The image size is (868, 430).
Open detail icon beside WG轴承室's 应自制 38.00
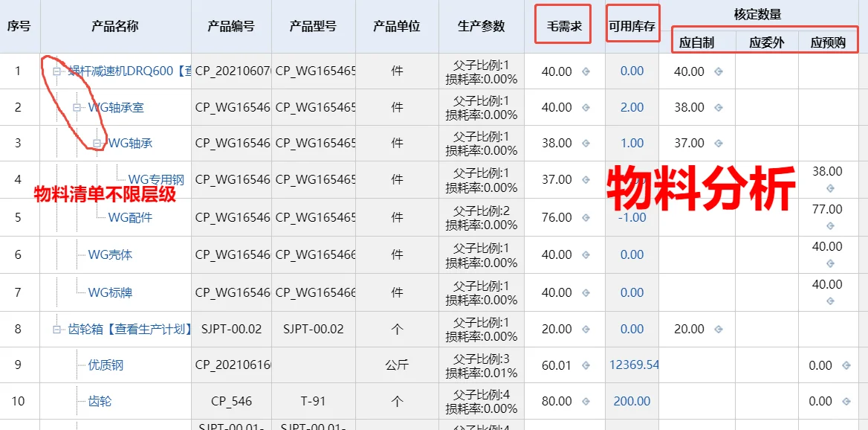tap(719, 107)
